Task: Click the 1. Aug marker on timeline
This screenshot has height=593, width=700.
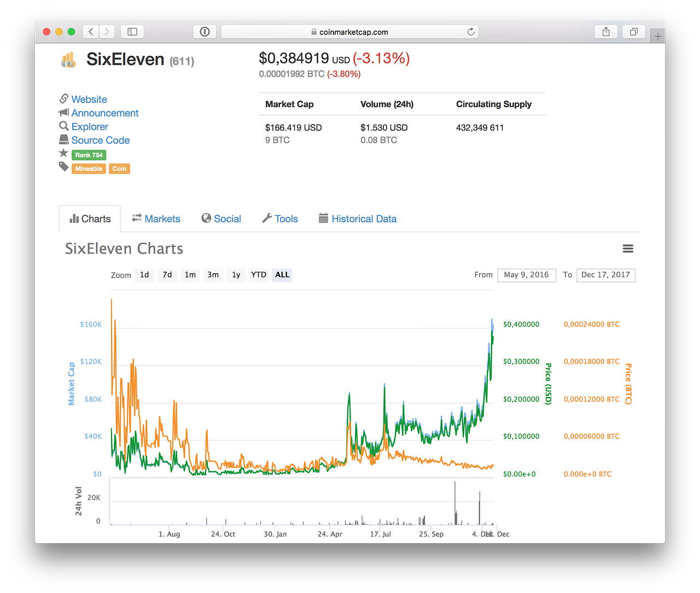Action: click(x=169, y=534)
